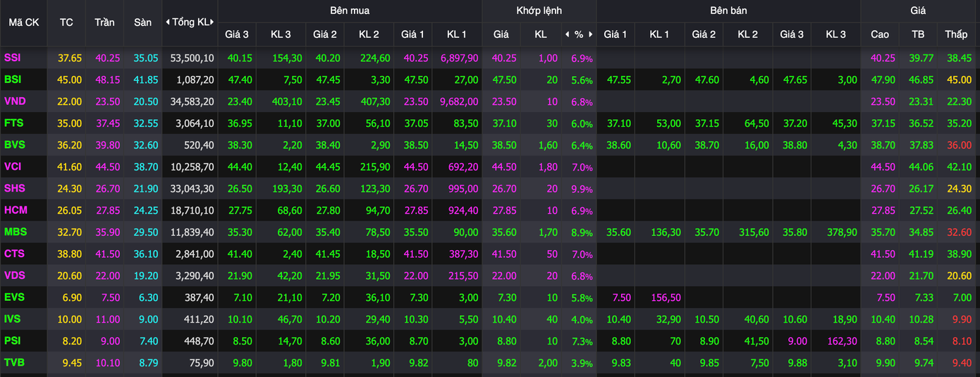The height and width of the screenshot is (377, 980).
Task: Click the FTS matched price 37.10
Action: (x=501, y=123)
